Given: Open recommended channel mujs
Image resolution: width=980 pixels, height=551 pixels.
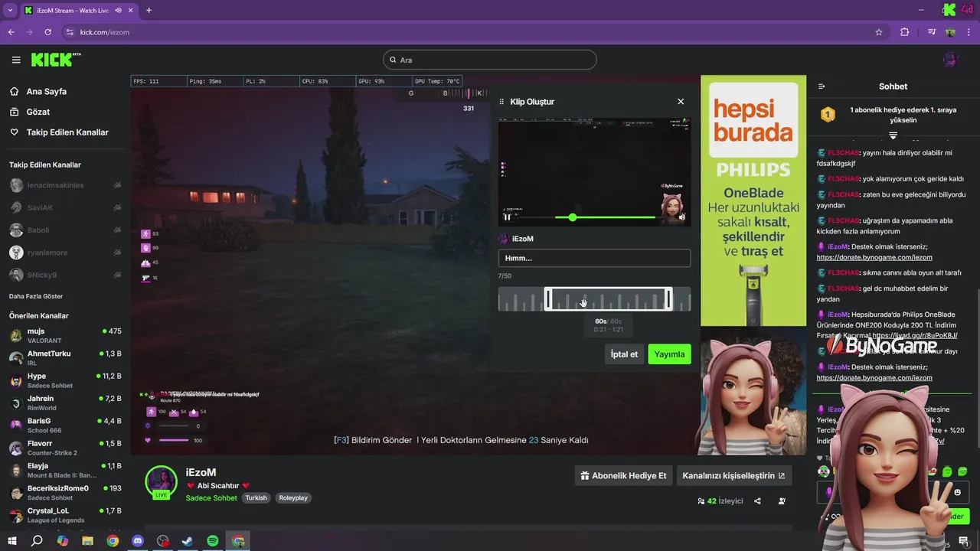Looking at the screenshot, I should coord(65,335).
